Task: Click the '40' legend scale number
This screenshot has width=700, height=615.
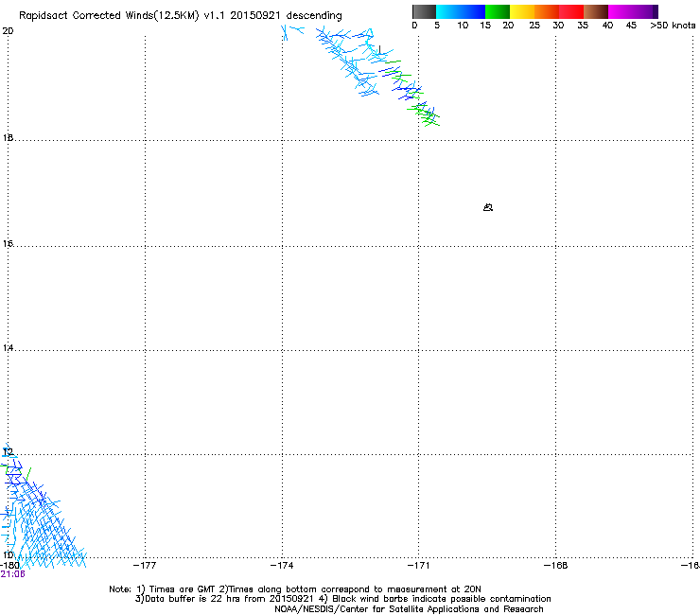Action: pyautogui.click(x=607, y=26)
